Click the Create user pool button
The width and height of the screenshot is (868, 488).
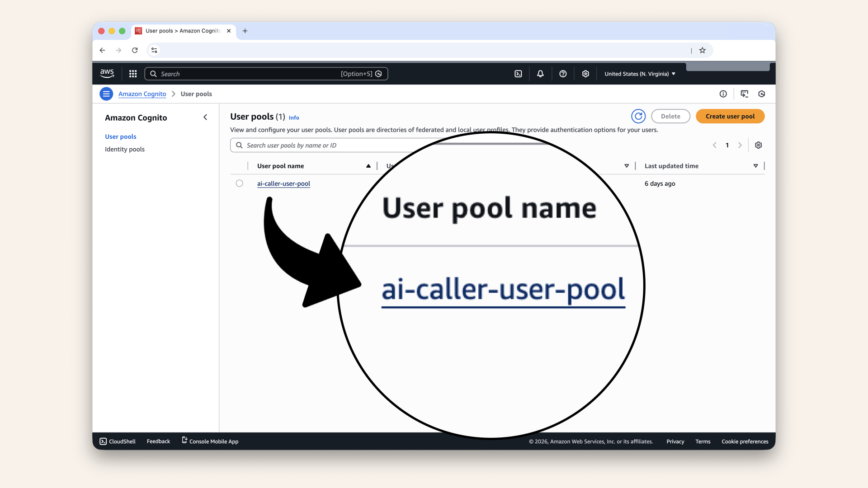(730, 116)
